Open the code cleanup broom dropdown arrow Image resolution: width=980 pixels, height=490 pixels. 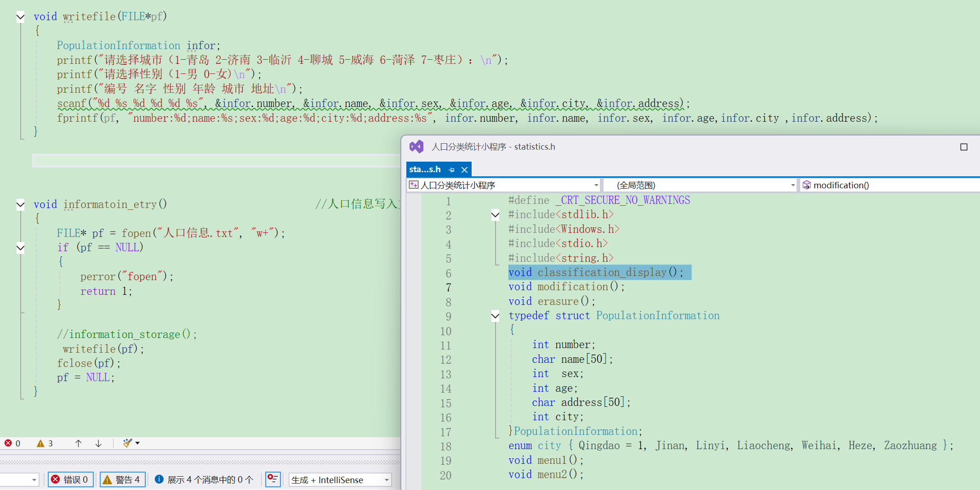pos(137,443)
